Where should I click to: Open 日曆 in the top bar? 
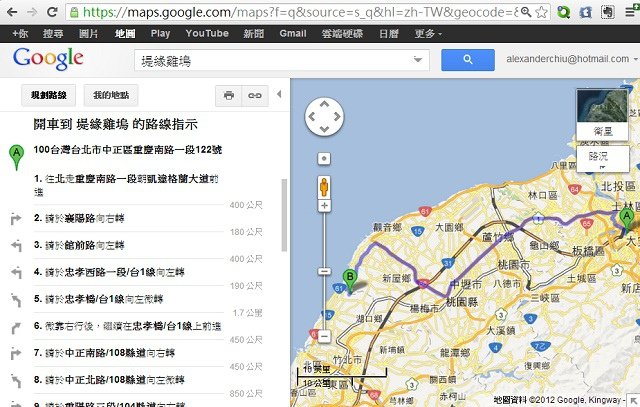[389, 33]
